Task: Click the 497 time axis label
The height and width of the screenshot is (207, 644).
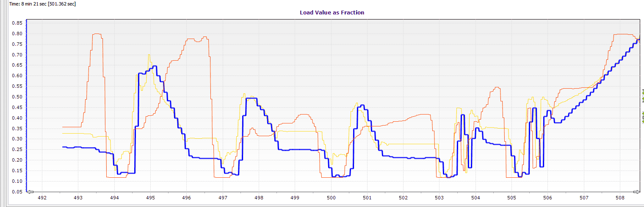Action: 223,198
